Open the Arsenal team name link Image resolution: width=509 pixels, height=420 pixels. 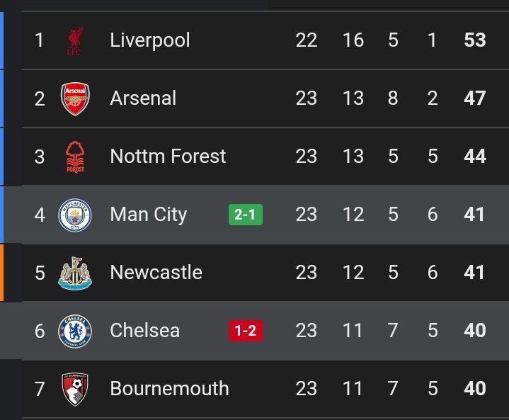point(143,98)
